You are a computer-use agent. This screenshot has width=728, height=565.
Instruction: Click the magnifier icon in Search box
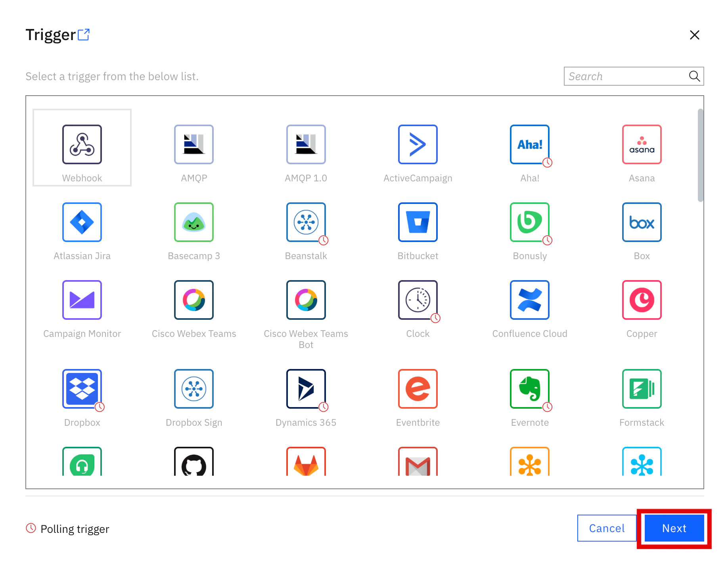pos(694,76)
